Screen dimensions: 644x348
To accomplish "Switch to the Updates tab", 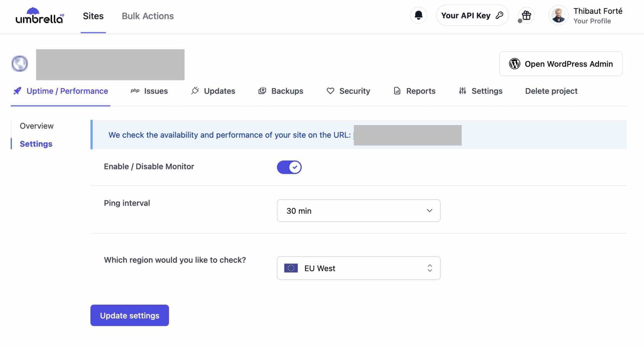I will click(x=213, y=91).
